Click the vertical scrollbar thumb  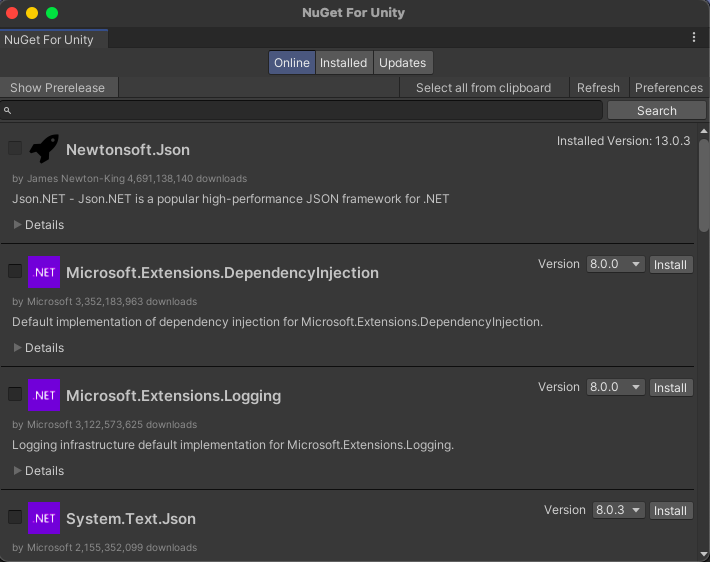point(704,186)
